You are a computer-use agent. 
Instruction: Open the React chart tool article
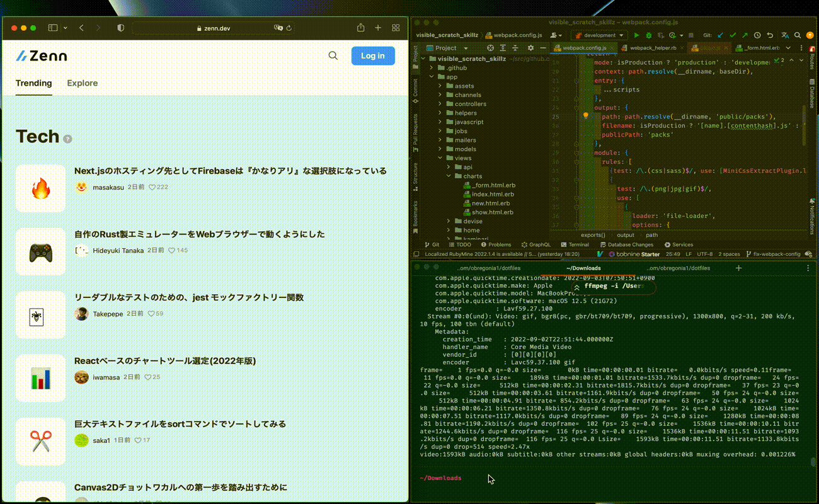pos(165,361)
